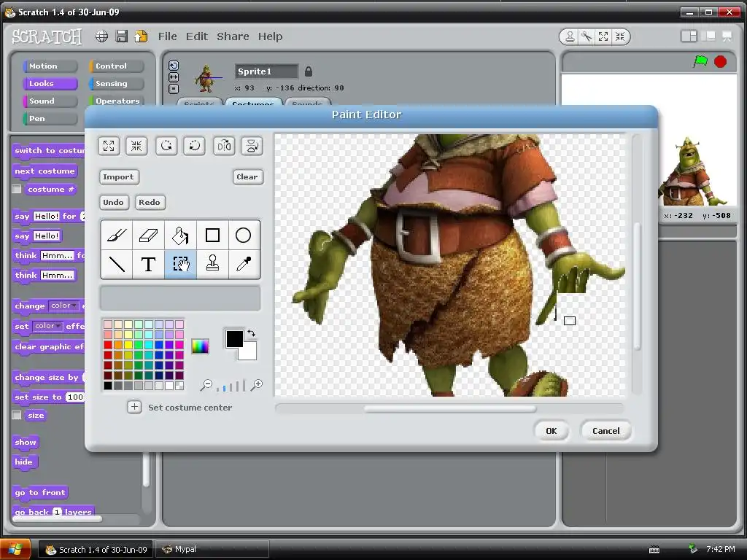Click the share project icon

coord(141,36)
